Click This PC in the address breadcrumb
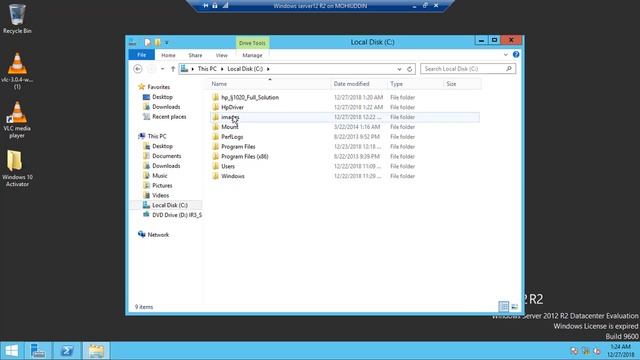This screenshot has height=360, width=640. point(207,69)
